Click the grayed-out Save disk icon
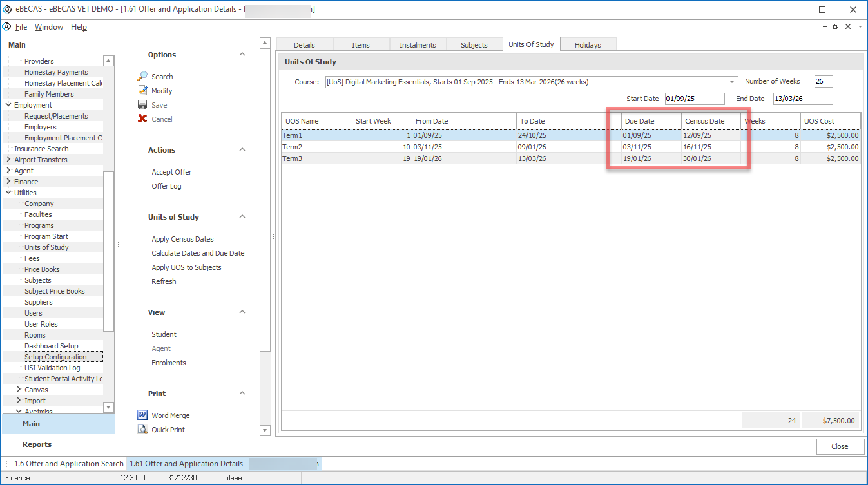This screenshot has width=868, height=485. pyautogui.click(x=142, y=105)
